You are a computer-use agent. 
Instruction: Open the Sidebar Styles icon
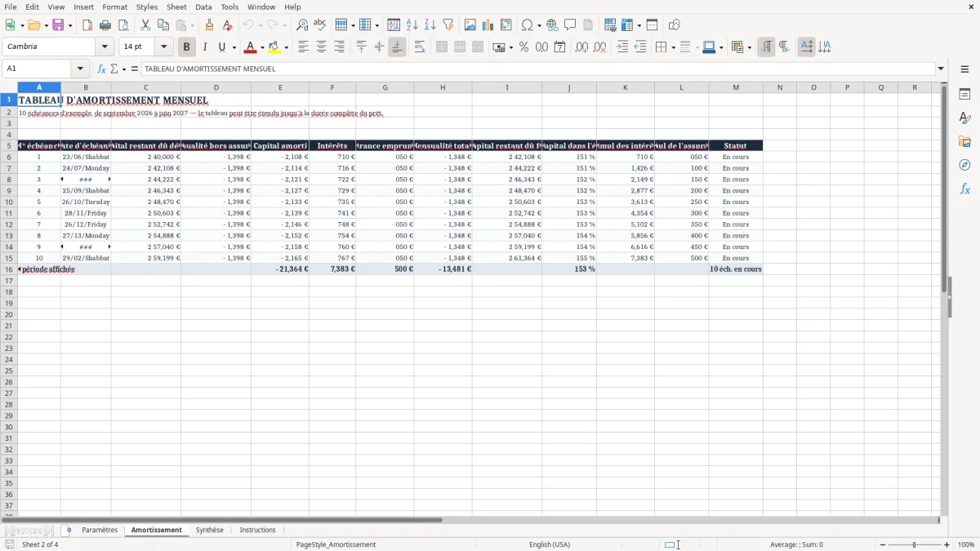964,118
